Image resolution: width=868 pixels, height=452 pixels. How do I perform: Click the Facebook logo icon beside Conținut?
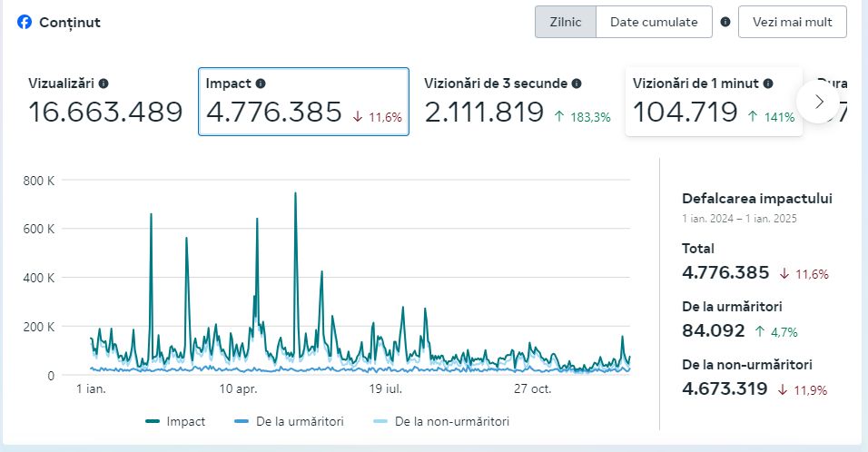(x=25, y=22)
